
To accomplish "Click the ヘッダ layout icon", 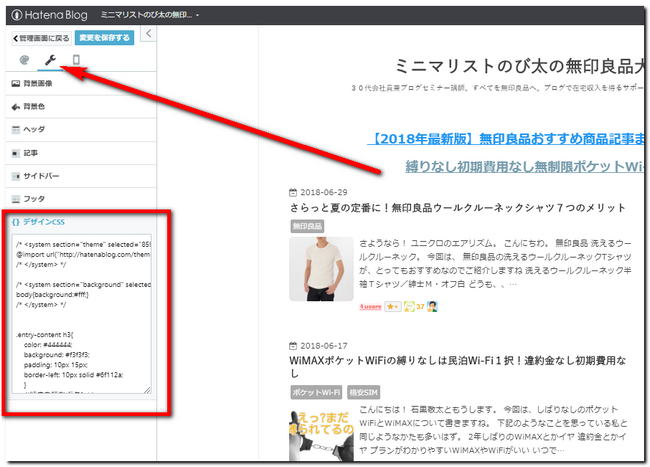I will point(16,130).
